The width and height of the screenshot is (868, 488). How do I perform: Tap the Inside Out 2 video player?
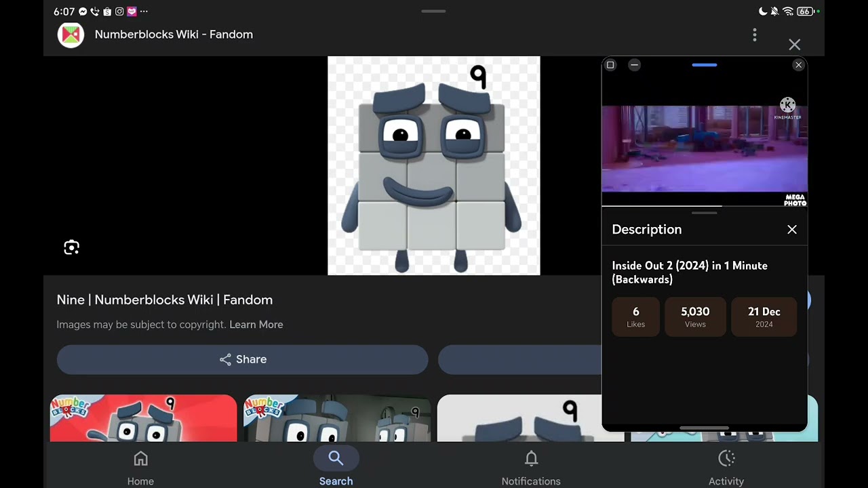[705, 149]
